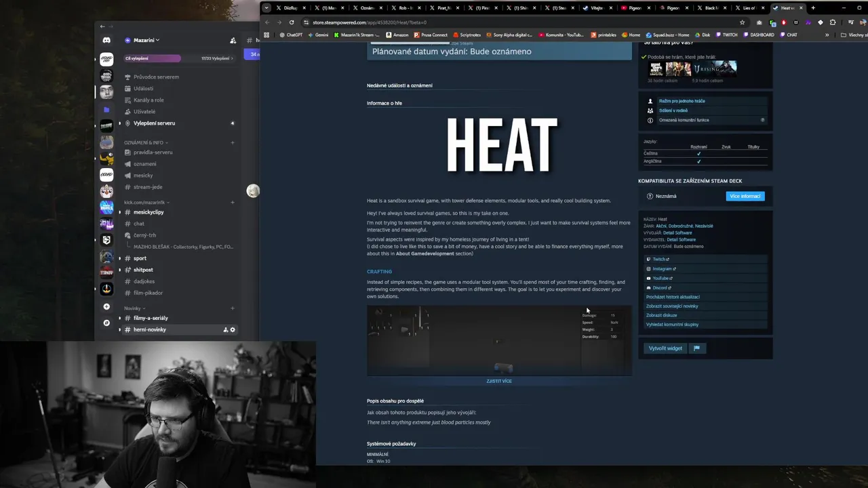The image size is (868, 488).
Task: Click ZJISTIT VÍCE expand description link
Action: (499, 381)
